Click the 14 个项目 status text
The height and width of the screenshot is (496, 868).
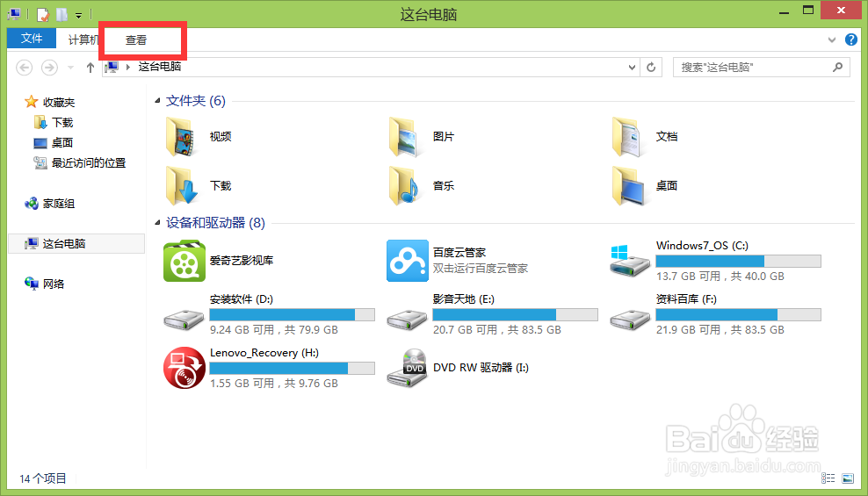(x=43, y=478)
